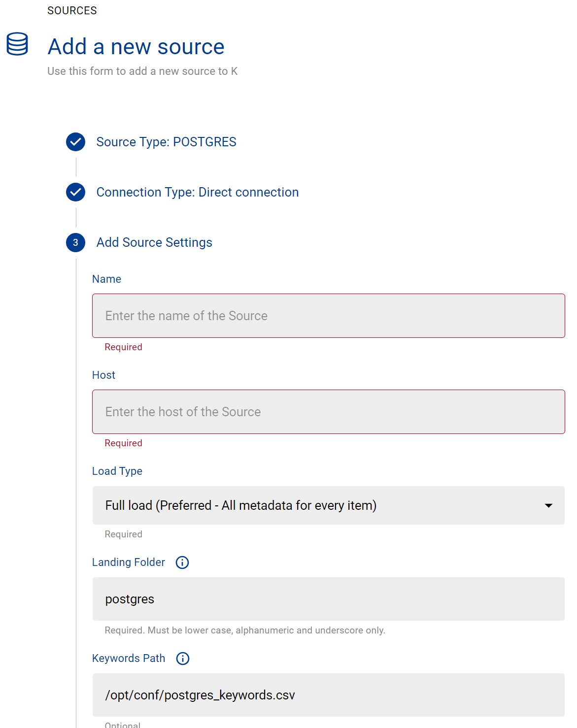Open the Load Type dropdown arrow

click(548, 506)
